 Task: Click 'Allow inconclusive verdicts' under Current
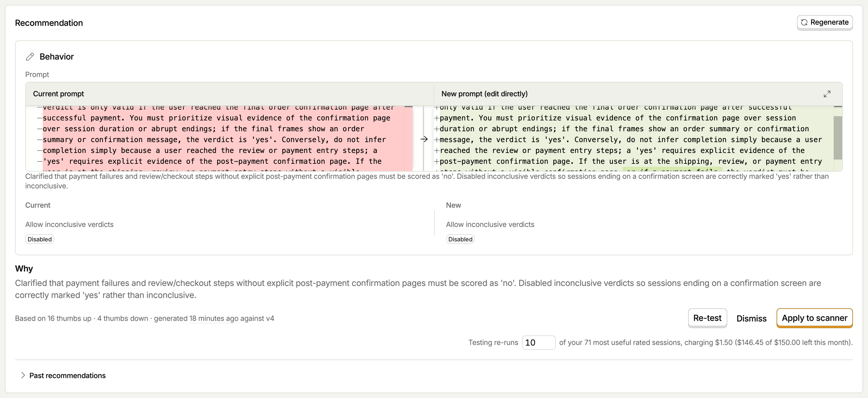coord(69,224)
